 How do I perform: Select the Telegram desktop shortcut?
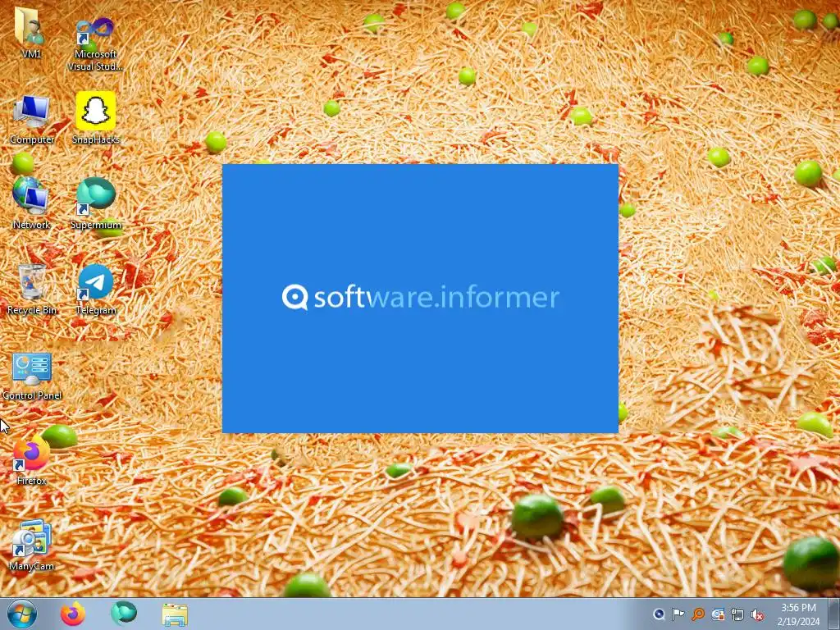coord(96,289)
